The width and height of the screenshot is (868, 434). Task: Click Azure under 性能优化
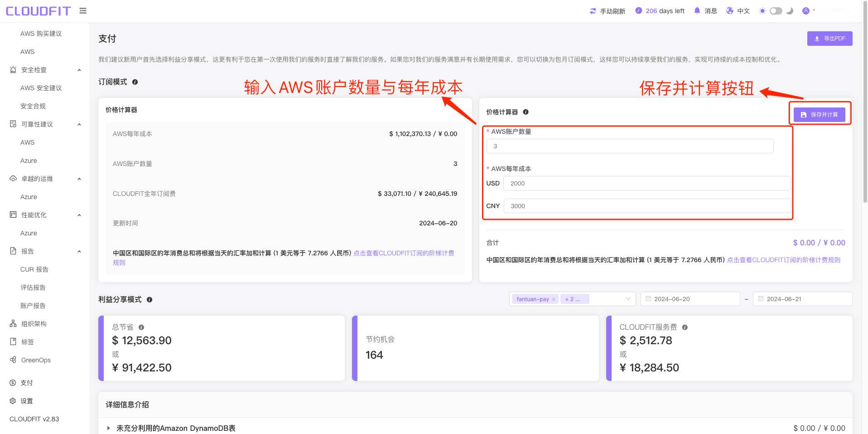click(x=29, y=233)
